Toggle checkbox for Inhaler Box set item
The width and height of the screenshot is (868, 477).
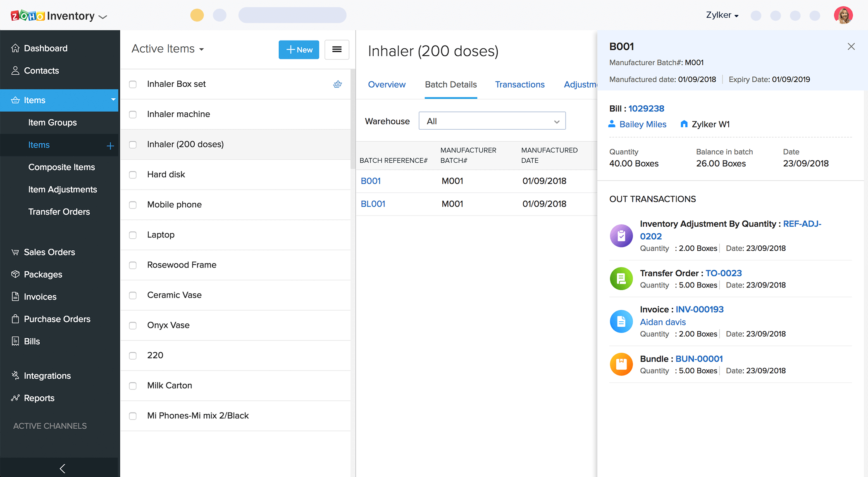pyautogui.click(x=134, y=83)
